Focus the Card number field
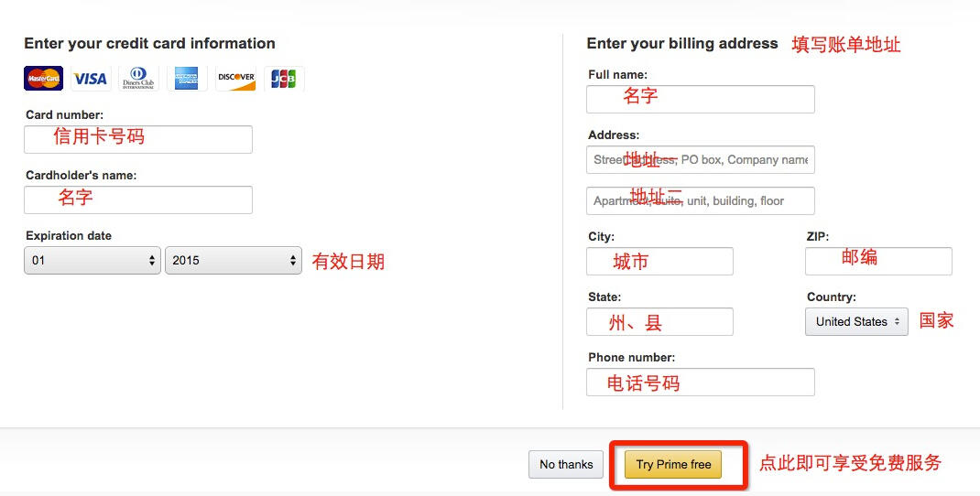This screenshot has height=496, width=980. [x=138, y=139]
